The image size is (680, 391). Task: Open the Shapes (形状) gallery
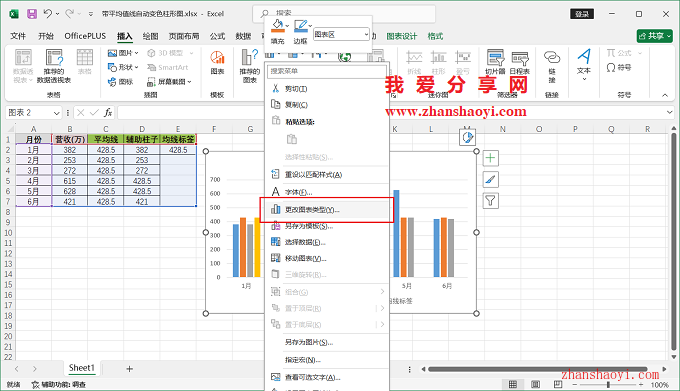click(x=123, y=67)
